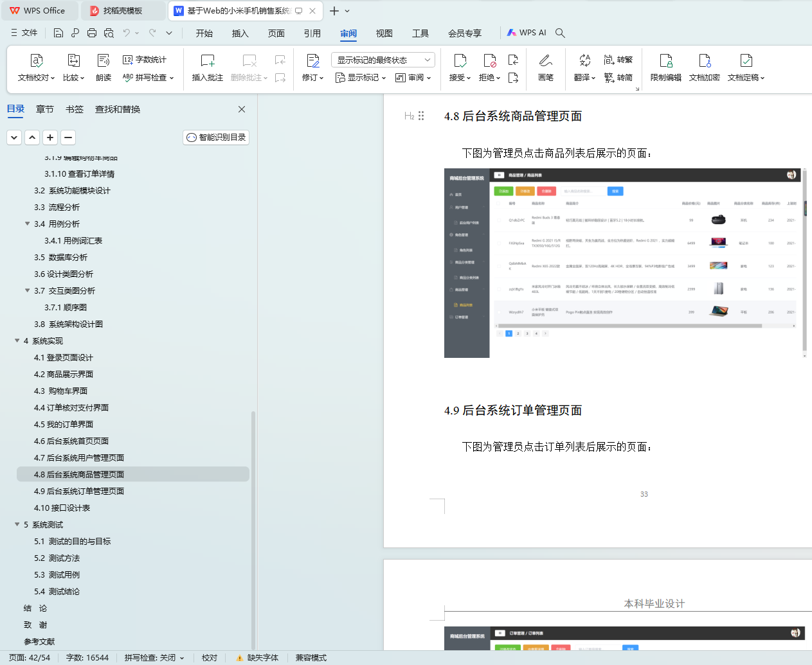The image size is (812, 665).
Task: Collapse the 5 系统测试 outline node
Action: (17, 524)
